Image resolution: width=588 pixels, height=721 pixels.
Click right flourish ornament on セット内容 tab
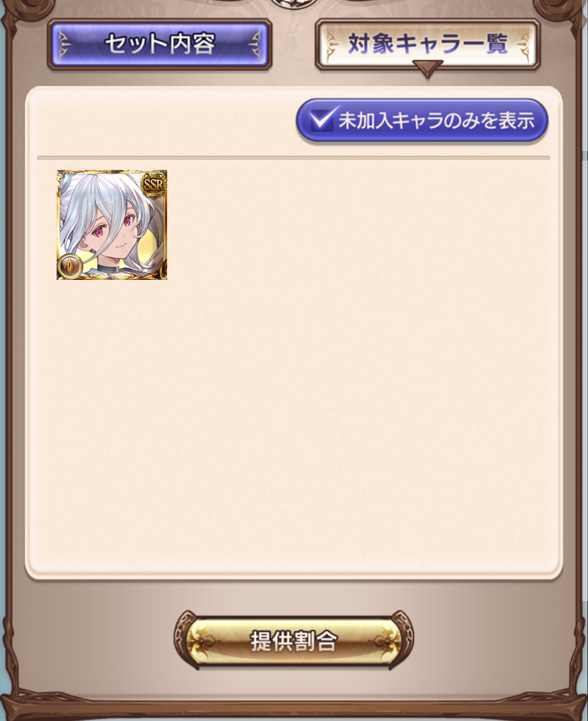(x=255, y=45)
